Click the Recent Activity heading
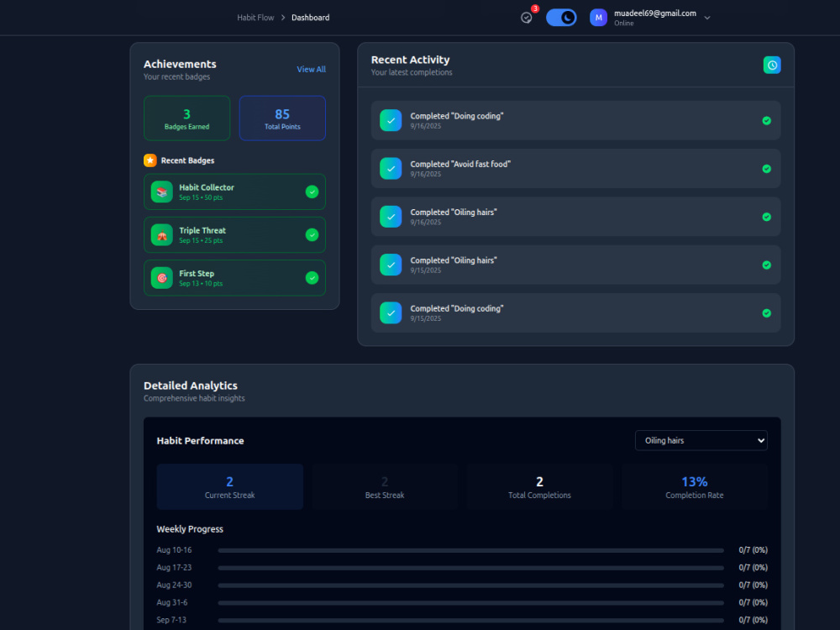This screenshot has width=840, height=630. [x=411, y=60]
